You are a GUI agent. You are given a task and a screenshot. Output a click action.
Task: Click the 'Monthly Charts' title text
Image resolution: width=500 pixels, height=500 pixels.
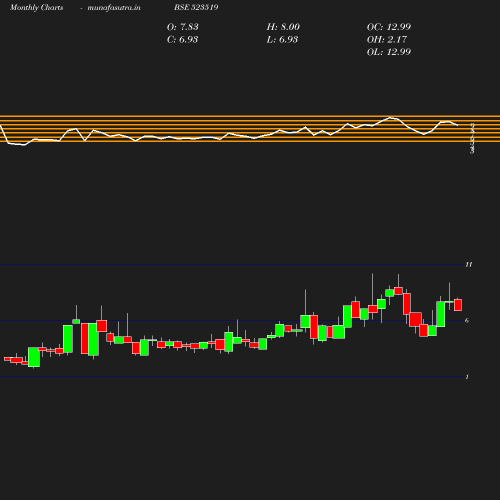tap(36, 7)
